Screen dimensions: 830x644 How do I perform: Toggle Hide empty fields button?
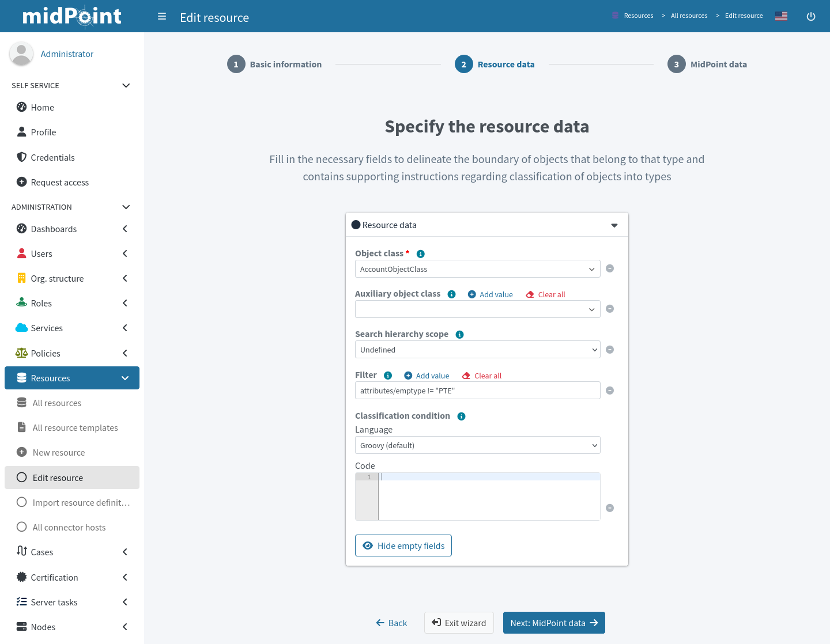tap(403, 545)
